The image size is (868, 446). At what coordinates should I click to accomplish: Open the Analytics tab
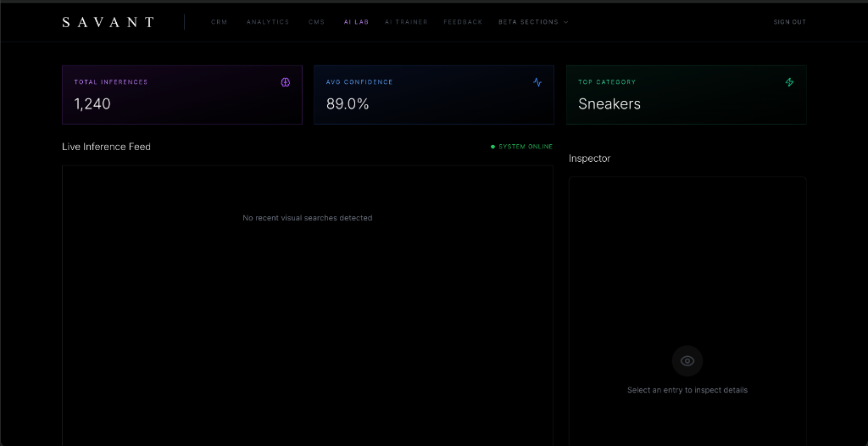[x=268, y=22]
